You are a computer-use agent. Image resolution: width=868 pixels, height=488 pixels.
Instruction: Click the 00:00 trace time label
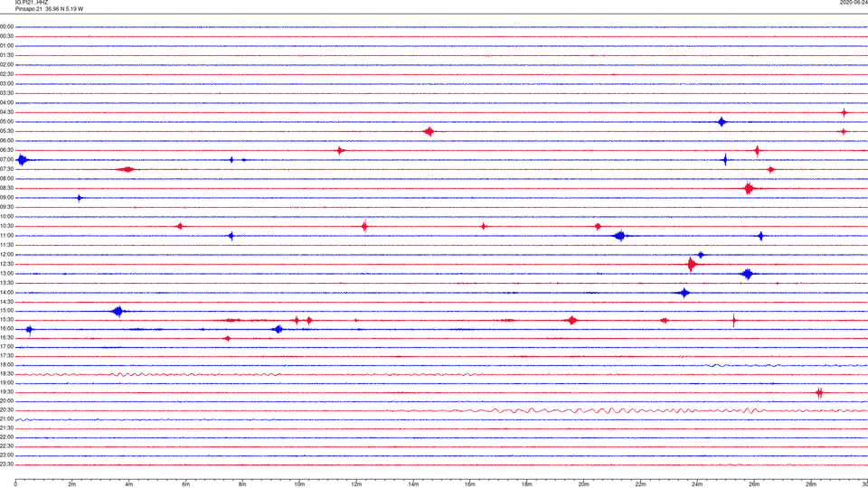click(6, 26)
